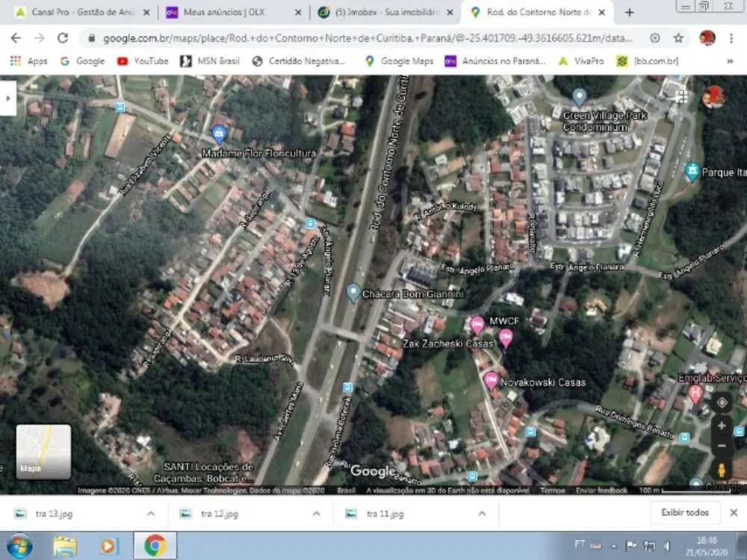This screenshot has width=747, height=560.
Task: Show hidden system tray icons
Action: point(614,546)
